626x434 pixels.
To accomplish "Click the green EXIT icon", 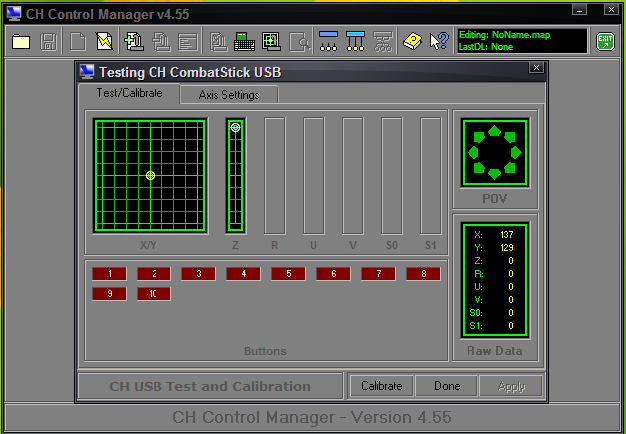I will [x=605, y=41].
